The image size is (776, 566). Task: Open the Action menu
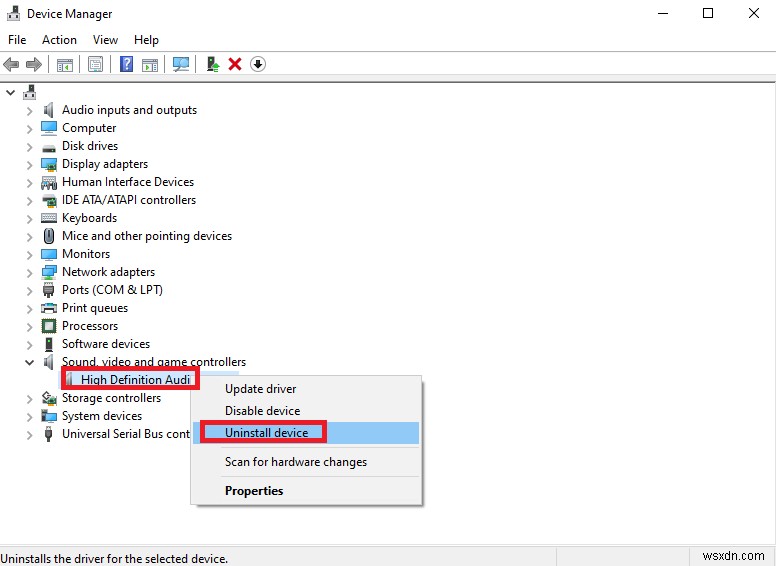(x=59, y=40)
